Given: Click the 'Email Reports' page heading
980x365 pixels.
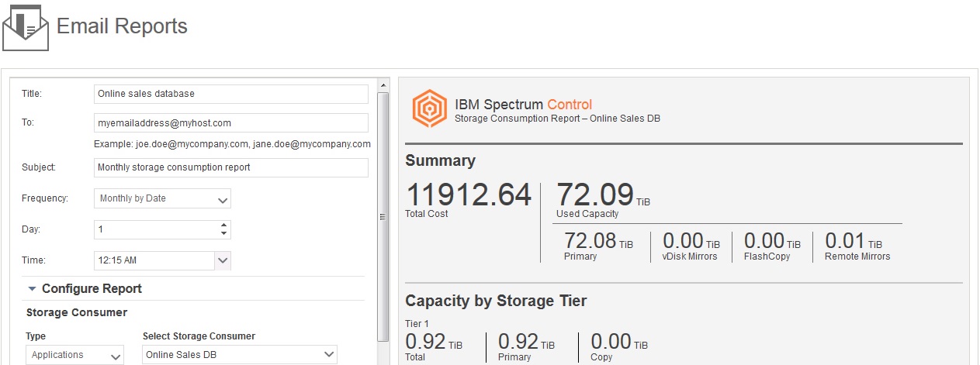Looking at the screenshot, I should click(122, 26).
